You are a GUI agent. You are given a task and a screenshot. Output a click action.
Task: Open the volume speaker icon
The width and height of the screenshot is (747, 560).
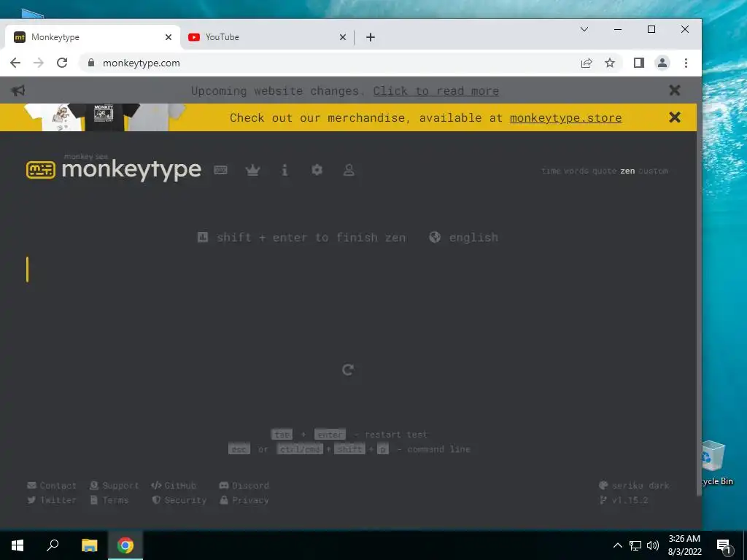pyautogui.click(x=653, y=545)
